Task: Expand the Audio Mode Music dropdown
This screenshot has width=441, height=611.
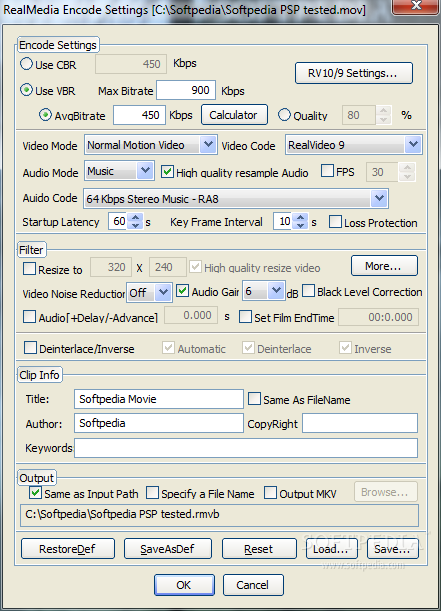Action: click(145, 170)
